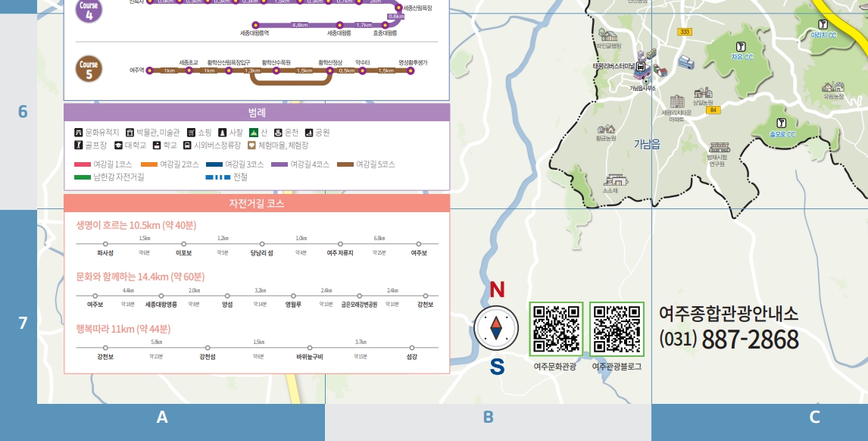This screenshot has width=868, height=441.
Task: Click the 여강길 5코스 brown color swatch
Action: pos(345,164)
